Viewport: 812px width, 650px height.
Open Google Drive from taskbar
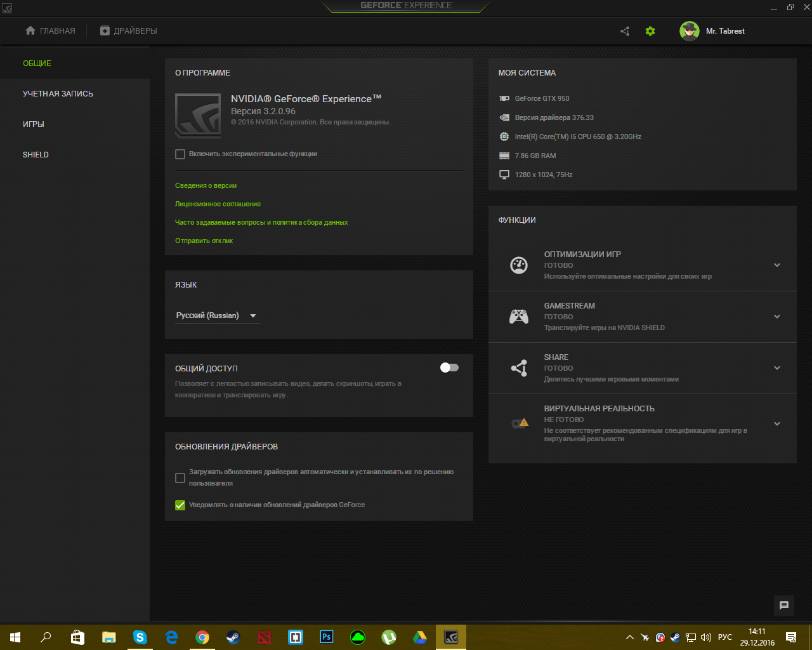click(x=420, y=637)
